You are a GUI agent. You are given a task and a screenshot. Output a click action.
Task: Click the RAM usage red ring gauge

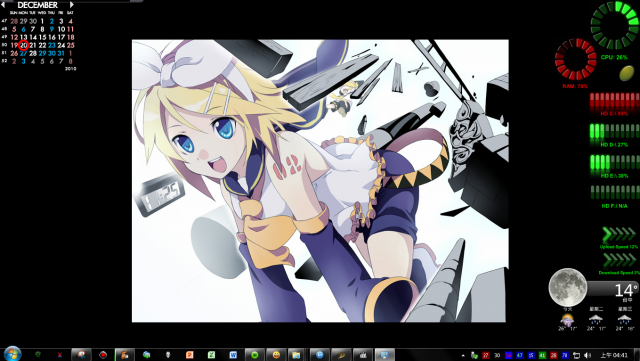click(576, 59)
